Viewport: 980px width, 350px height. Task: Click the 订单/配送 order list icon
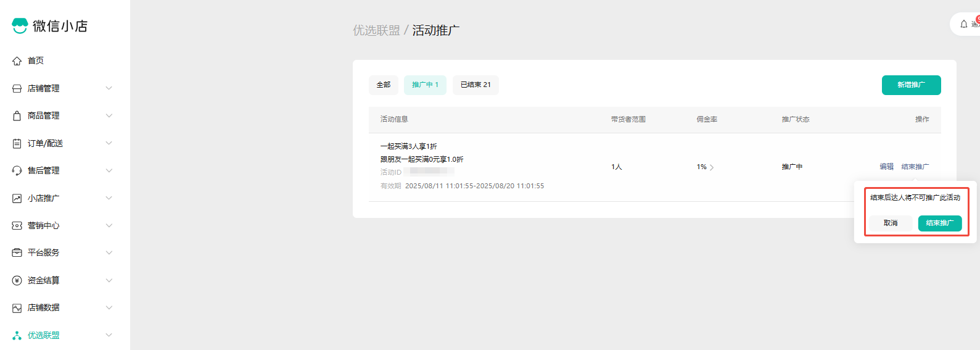[x=17, y=144]
